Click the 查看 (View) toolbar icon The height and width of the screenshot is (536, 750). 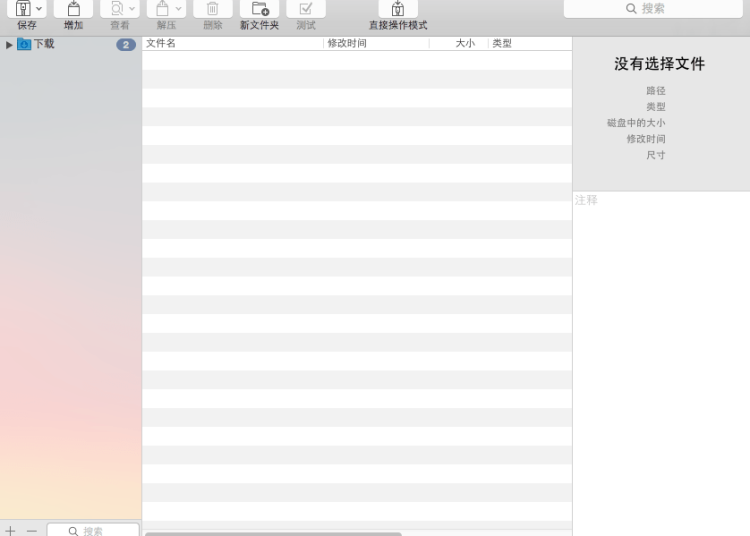click(116, 9)
